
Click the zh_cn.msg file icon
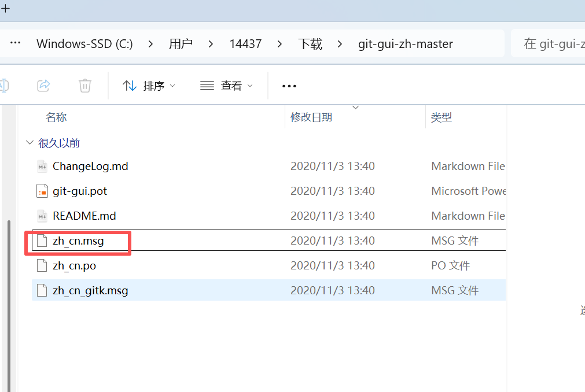click(x=42, y=241)
